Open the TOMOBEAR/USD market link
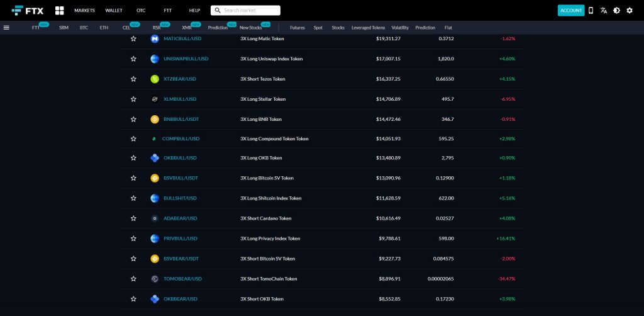This screenshot has width=644, height=316. click(183, 279)
